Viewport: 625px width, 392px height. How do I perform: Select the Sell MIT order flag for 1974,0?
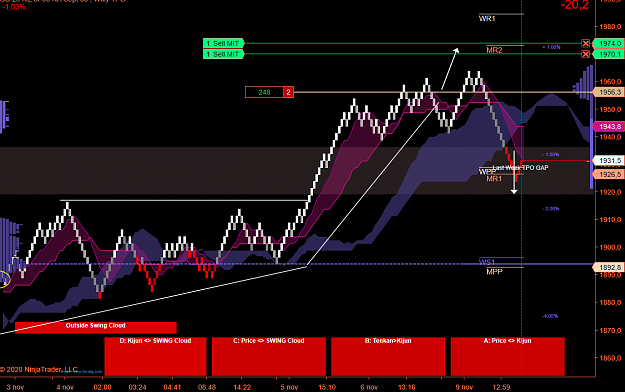click(x=223, y=43)
